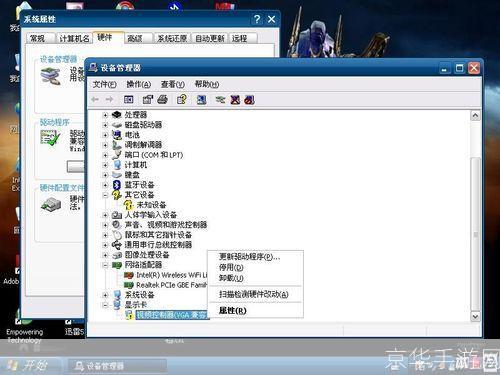
Task: Click the 声音、视频和游戏控制器 sound icon
Action: (x=117, y=225)
